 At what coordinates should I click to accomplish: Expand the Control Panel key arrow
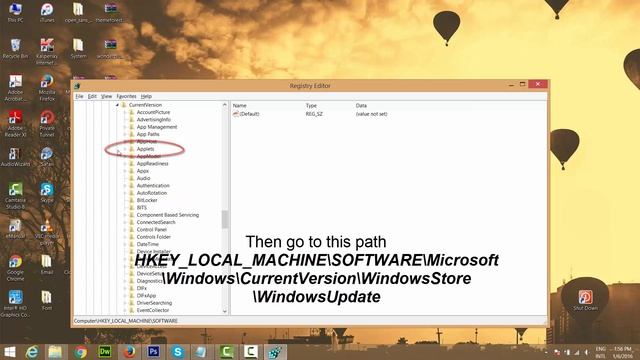click(x=125, y=230)
